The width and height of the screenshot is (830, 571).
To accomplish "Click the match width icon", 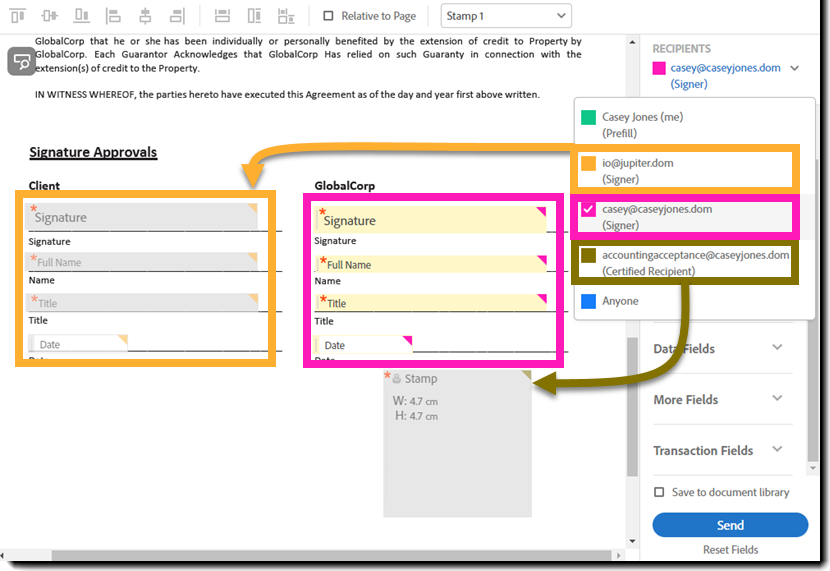I will pyautogui.click(x=223, y=16).
